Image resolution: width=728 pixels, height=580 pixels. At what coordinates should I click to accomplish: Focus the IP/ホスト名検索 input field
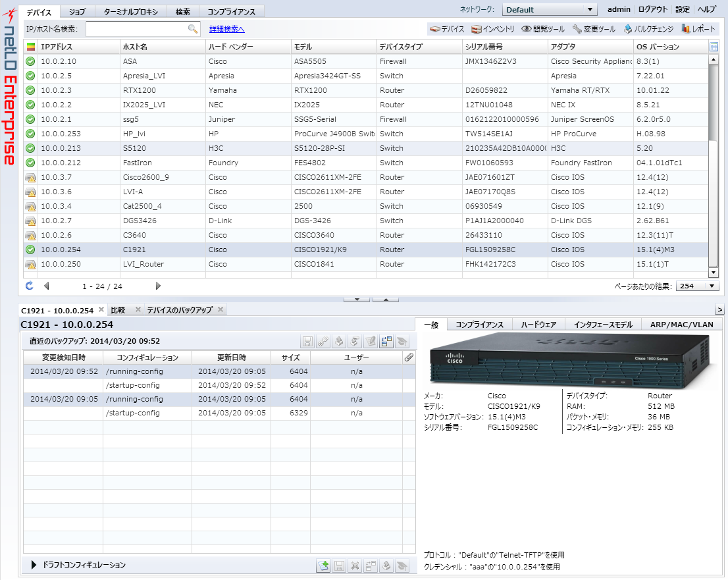pyautogui.click(x=143, y=29)
